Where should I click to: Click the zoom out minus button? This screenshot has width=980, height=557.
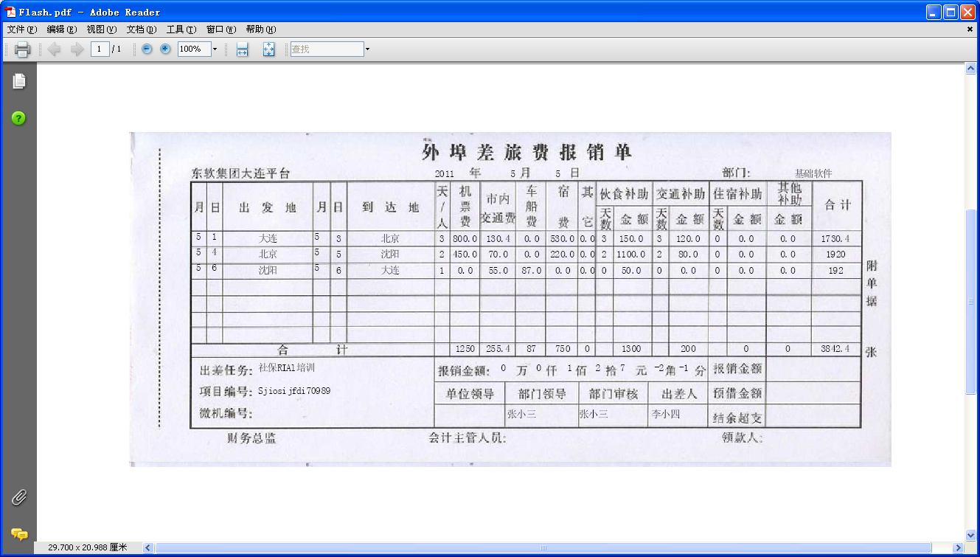pyautogui.click(x=147, y=49)
